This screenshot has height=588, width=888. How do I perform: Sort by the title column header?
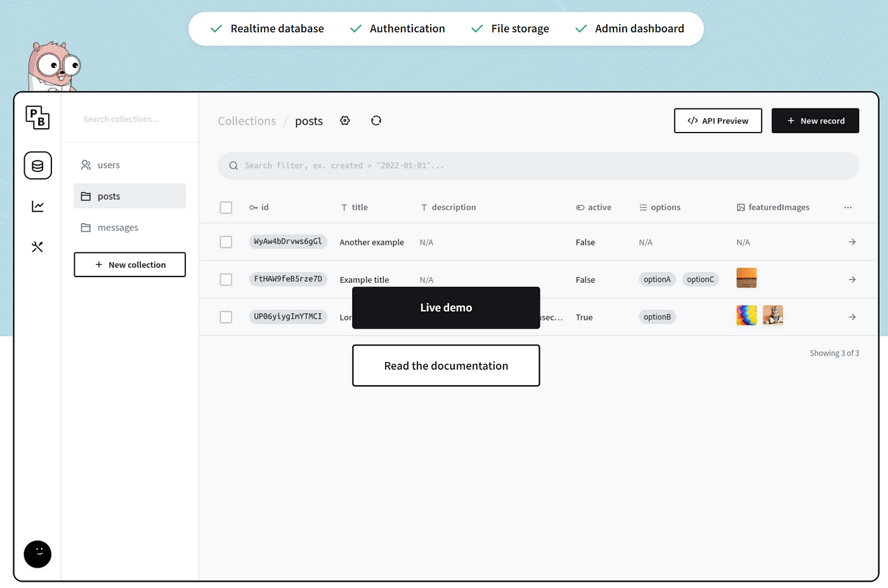coord(355,207)
